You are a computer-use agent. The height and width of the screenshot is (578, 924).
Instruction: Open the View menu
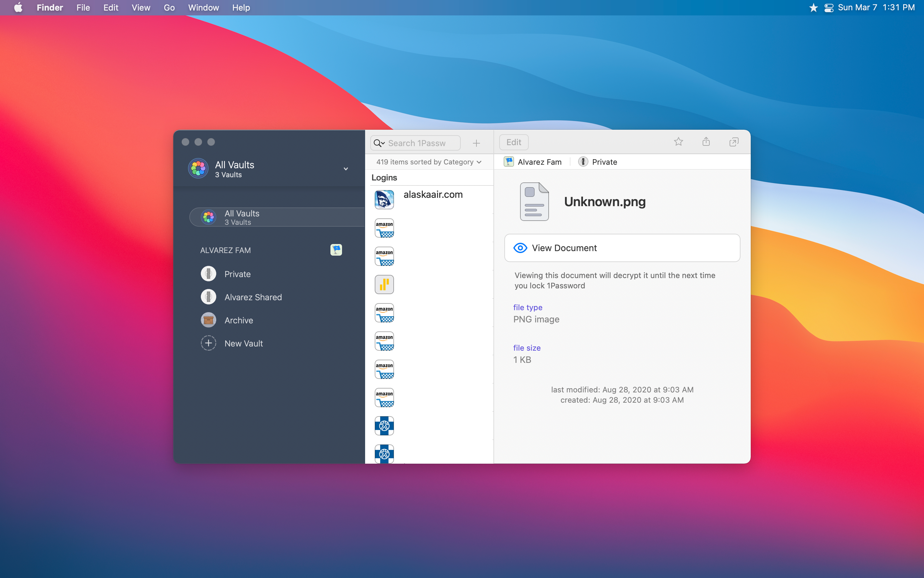coord(141,8)
